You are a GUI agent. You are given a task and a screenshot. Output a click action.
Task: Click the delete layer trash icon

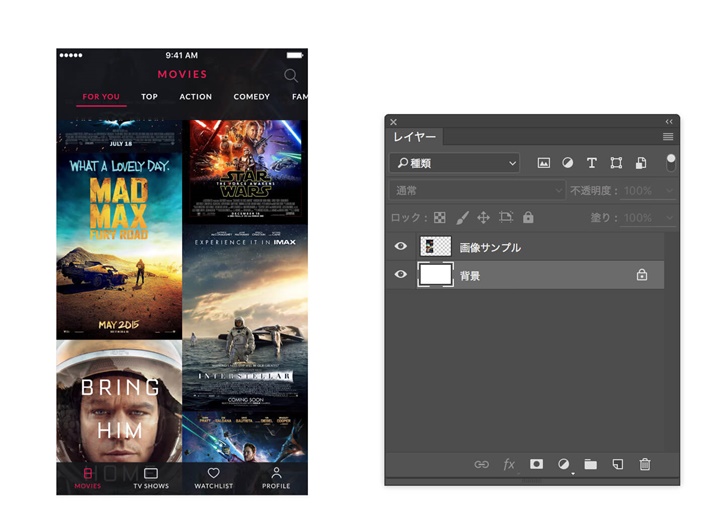click(x=645, y=464)
